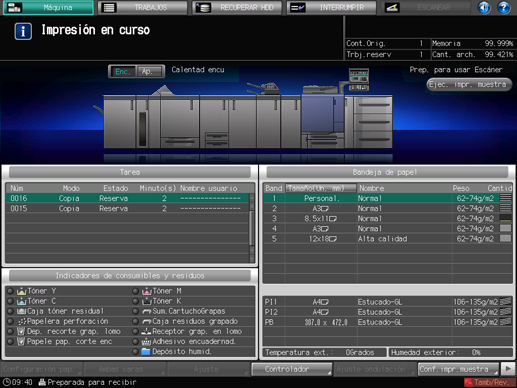Toggle the Ap. heater switch
Screen dimensions: 517x388
(150, 71)
